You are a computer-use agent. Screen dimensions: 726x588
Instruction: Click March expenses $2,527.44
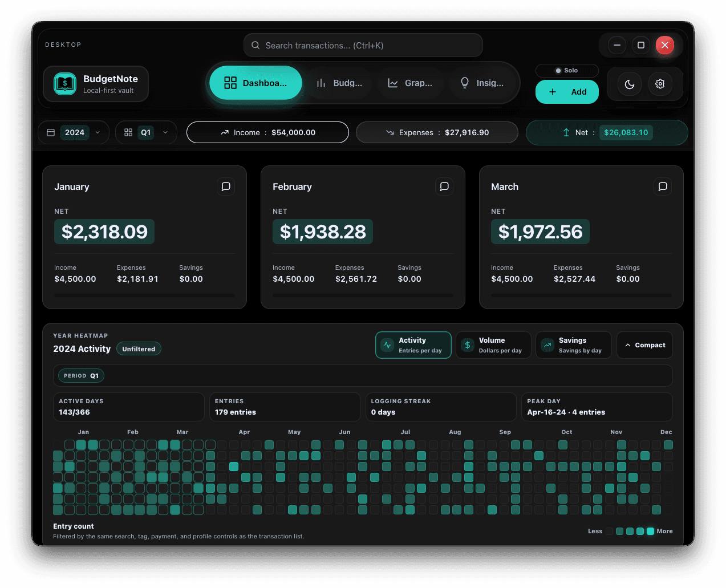[574, 279]
